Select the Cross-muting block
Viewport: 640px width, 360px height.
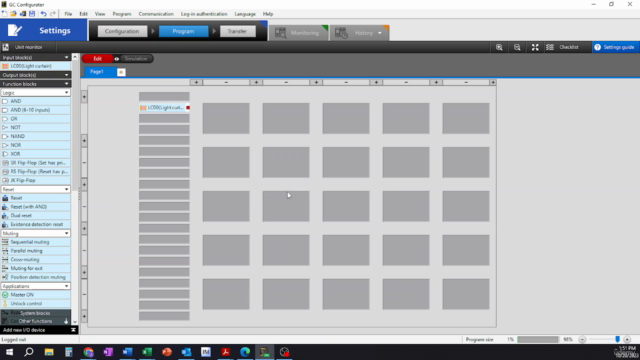pos(36,260)
